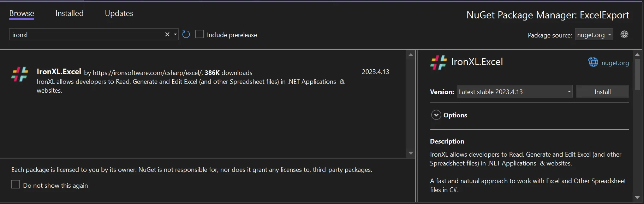Open search history dropdown arrow
Viewport: 644px width, 204px height.
tap(175, 34)
